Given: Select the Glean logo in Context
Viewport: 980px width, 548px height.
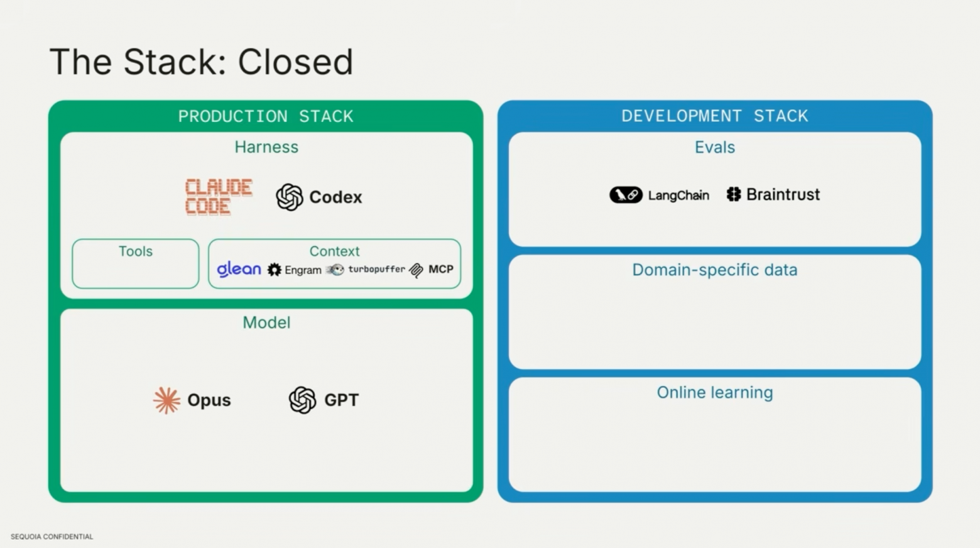Looking at the screenshot, I should point(239,270).
